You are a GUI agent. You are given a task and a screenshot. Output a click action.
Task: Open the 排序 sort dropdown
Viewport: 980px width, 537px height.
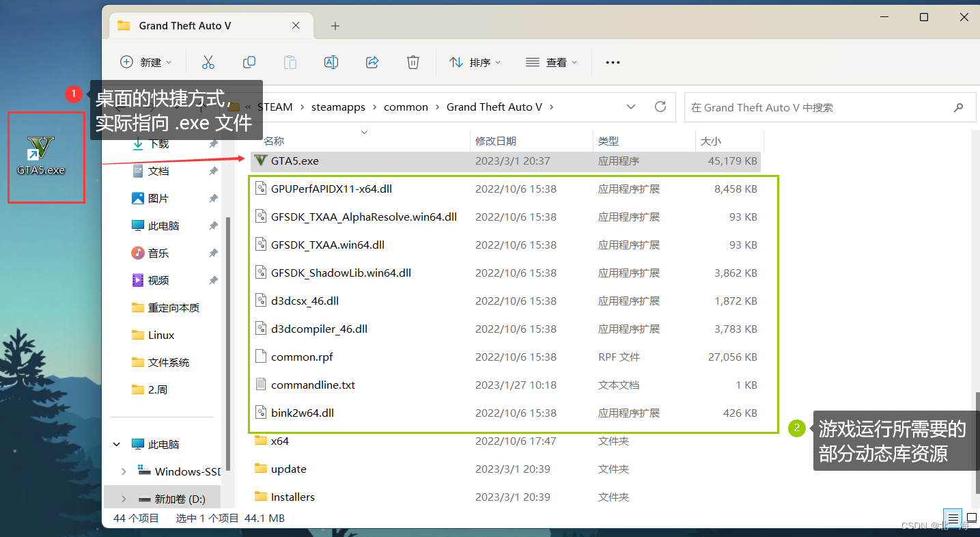point(475,62)
